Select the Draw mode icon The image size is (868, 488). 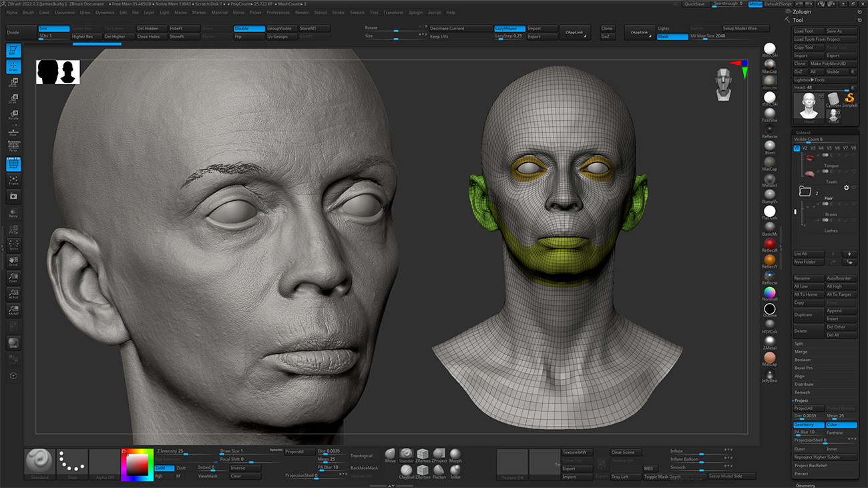tap(13, 67)
